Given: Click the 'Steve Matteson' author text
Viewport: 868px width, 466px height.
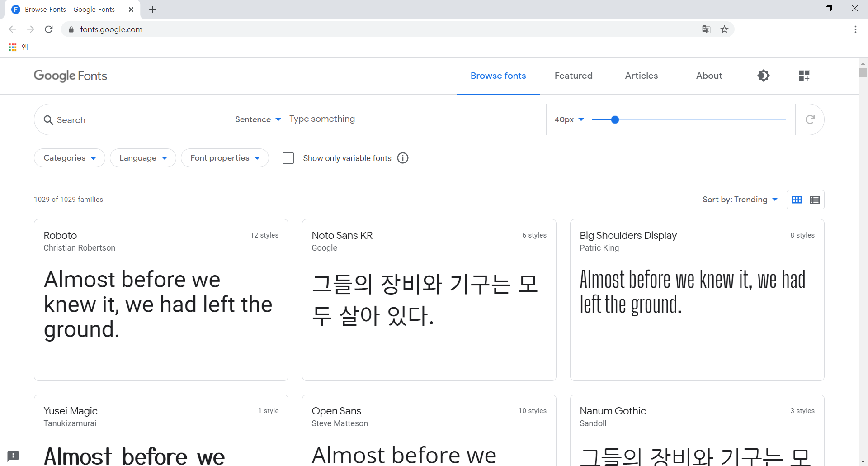Looking at the screenshot, I should [340, 423].
